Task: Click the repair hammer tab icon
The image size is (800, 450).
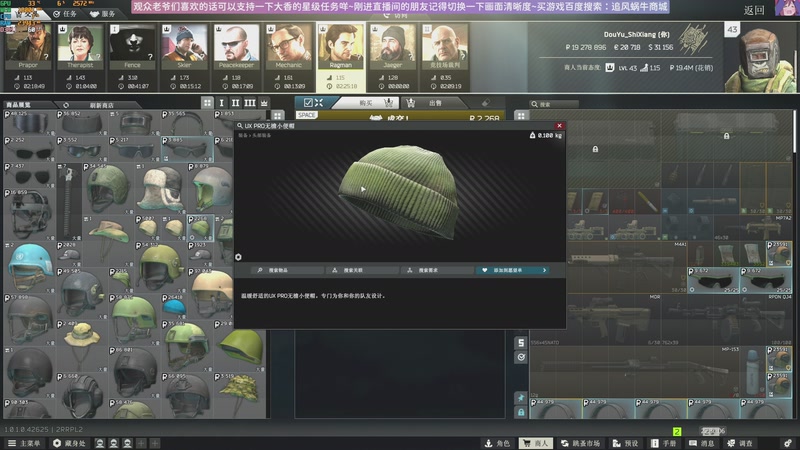Action: (486, 103)
